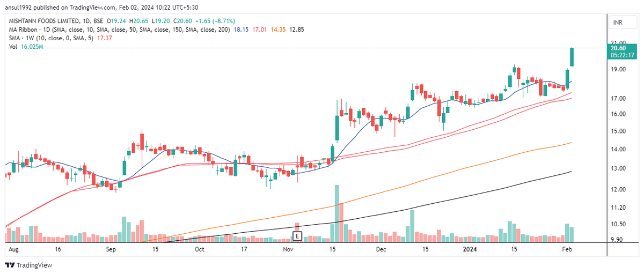Click the MA ribbon value 18.15

tap(242, 29)
